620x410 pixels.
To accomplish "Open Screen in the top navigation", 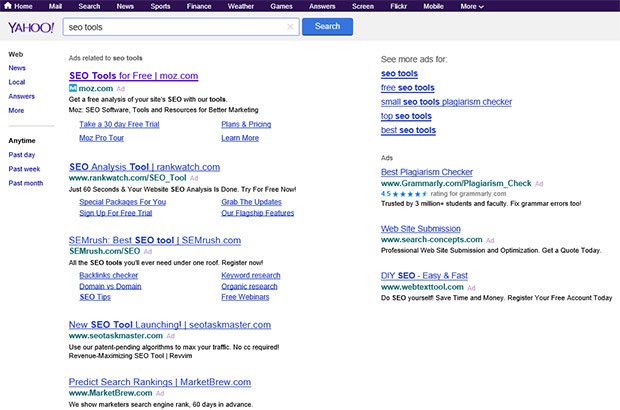I will (x=363, y=6).
